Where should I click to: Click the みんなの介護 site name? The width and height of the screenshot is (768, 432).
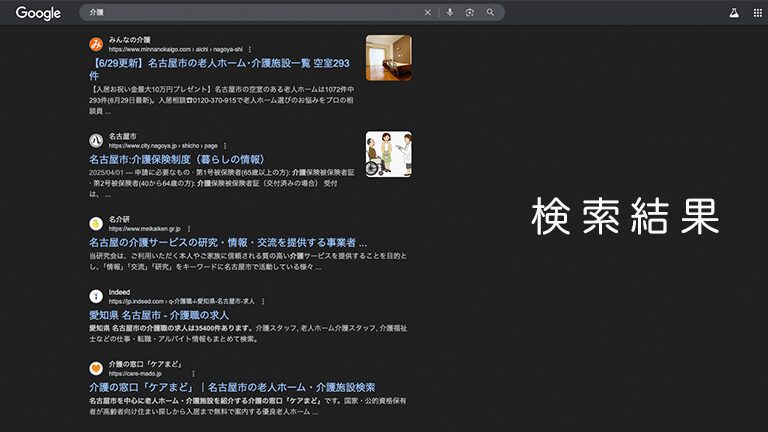pos(129,40)
